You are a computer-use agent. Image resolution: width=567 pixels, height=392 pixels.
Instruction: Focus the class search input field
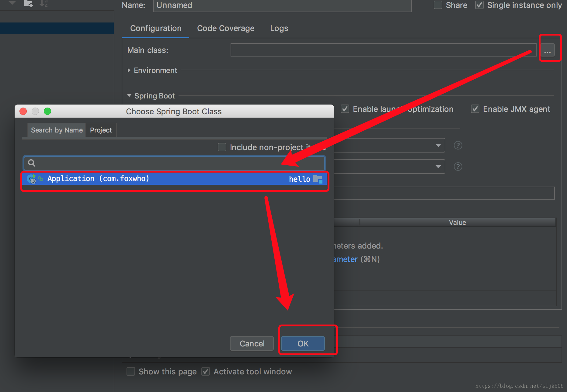[x=175, y=163]
